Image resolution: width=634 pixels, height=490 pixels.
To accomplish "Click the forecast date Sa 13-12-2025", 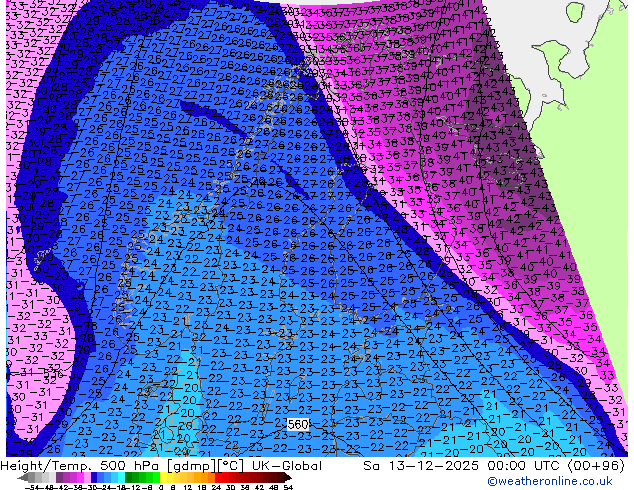I will pyautogui.click(x=421, y=466).
